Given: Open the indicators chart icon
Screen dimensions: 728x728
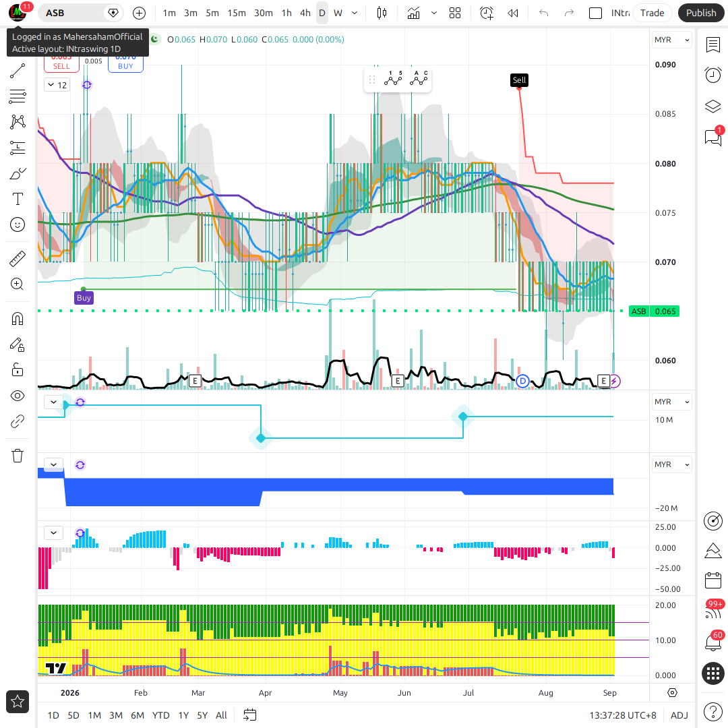Looking at the screenshot, I should coord(413,13).
